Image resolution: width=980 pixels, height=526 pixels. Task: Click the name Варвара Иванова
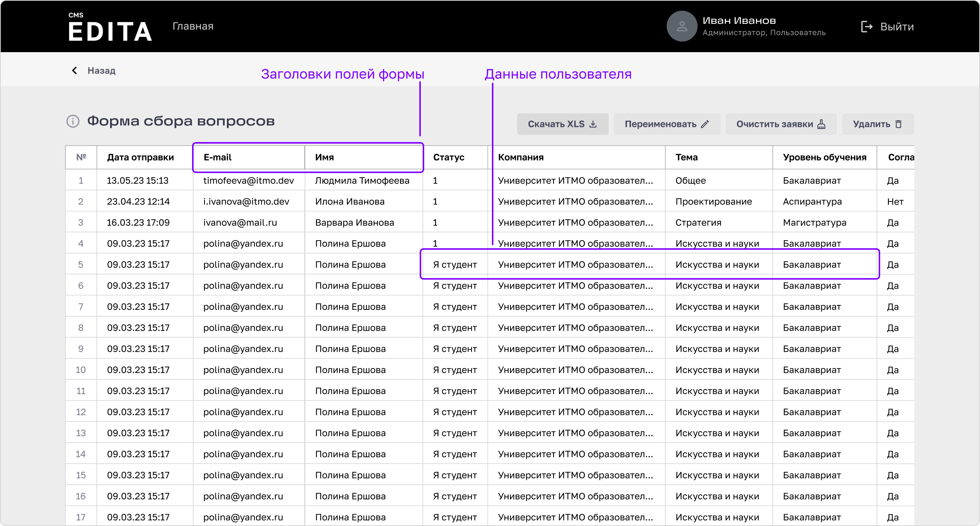(355, 223)
